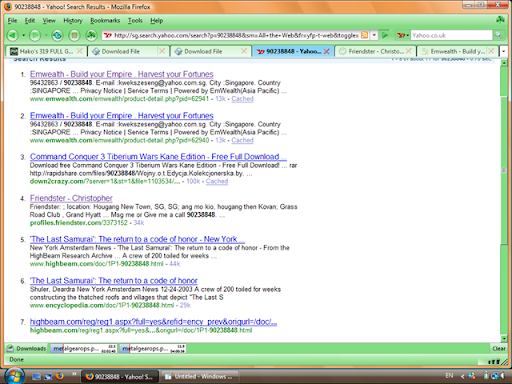Click the network connection tray icon

[x=495, y=376]
